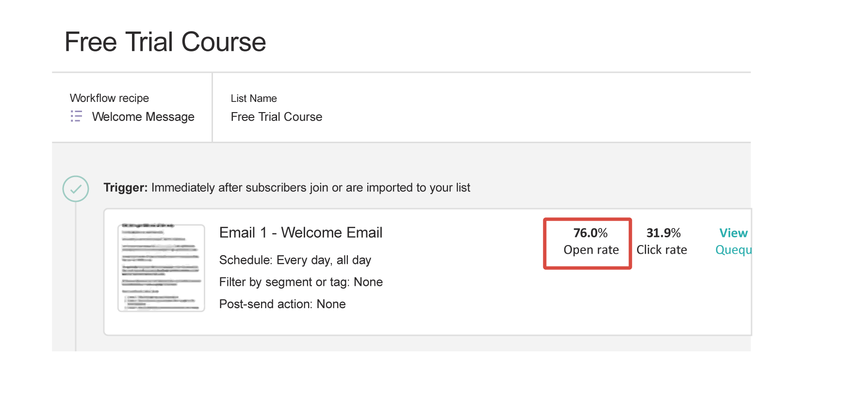Select the circled trigger status indicator
The height and width of the screenshot is (395, 868).
76,189
